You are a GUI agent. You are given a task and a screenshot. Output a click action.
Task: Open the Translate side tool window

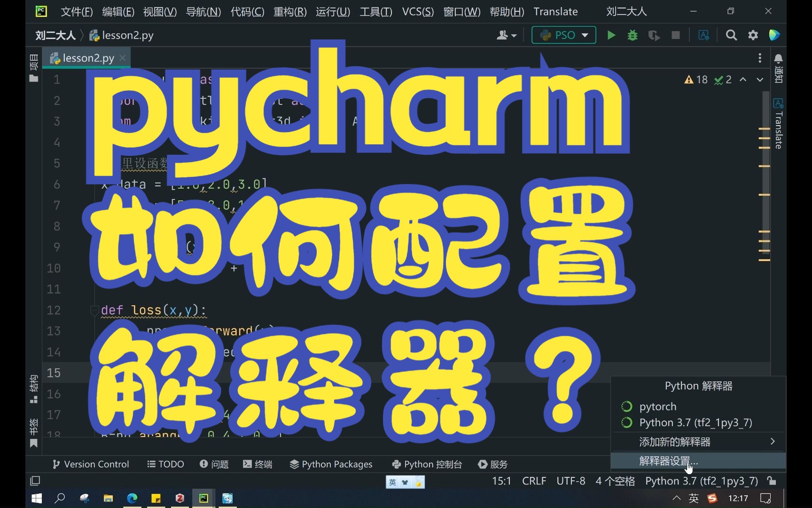click(778, 124)
